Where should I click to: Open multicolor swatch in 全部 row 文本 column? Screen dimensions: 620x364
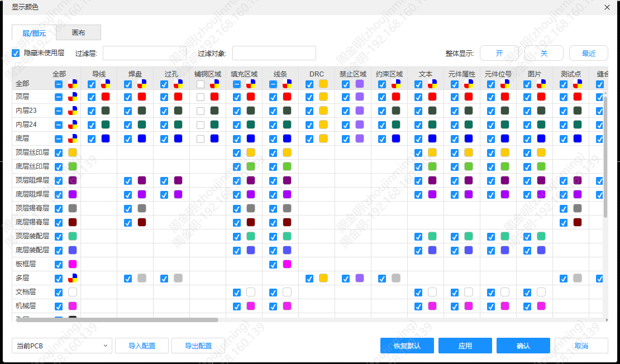click(x=432, y=84)
